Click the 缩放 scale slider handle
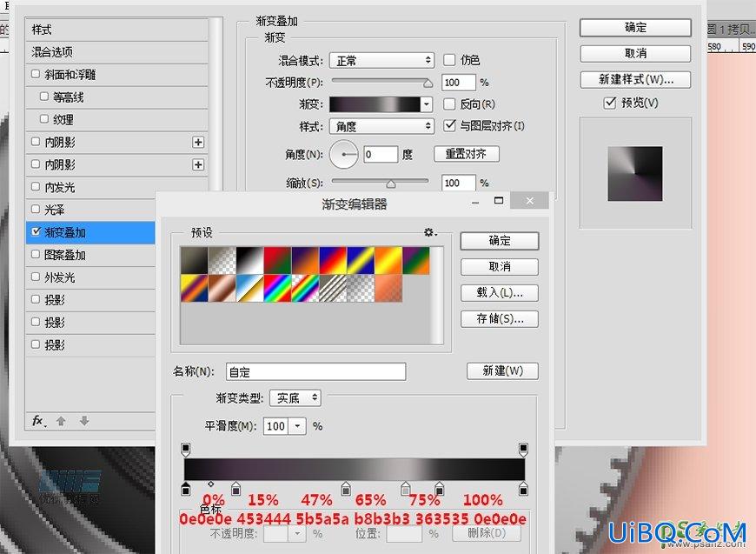This screenshot has height=554, width=756. (390, 184)
